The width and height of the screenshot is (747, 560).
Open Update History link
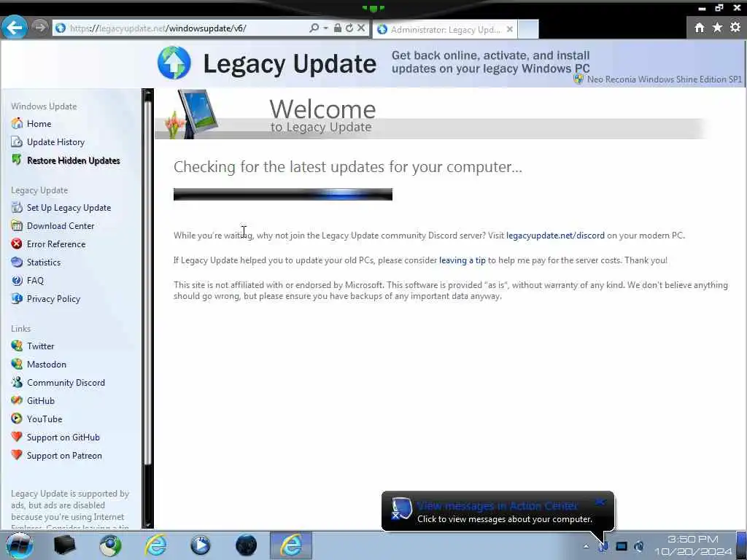coord(55,142)
